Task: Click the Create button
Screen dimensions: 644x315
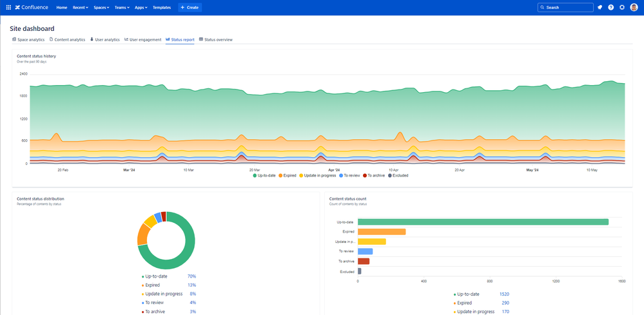Action: 190,7
